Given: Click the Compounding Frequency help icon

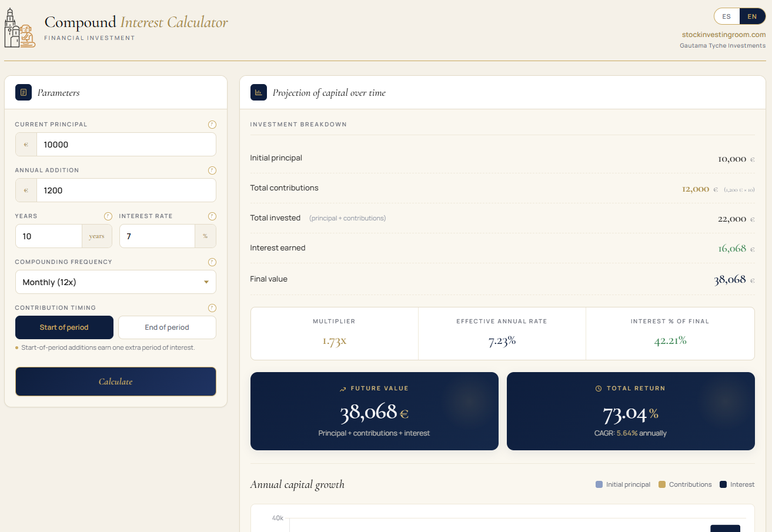Looking at the screenshot, I should point(212,262).
